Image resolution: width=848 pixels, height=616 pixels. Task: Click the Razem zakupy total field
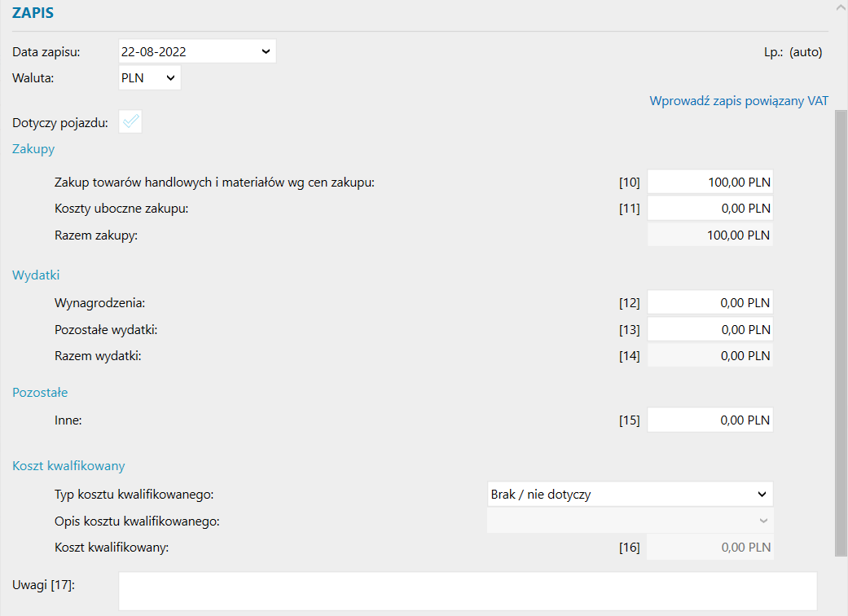(x=710, y=235)
